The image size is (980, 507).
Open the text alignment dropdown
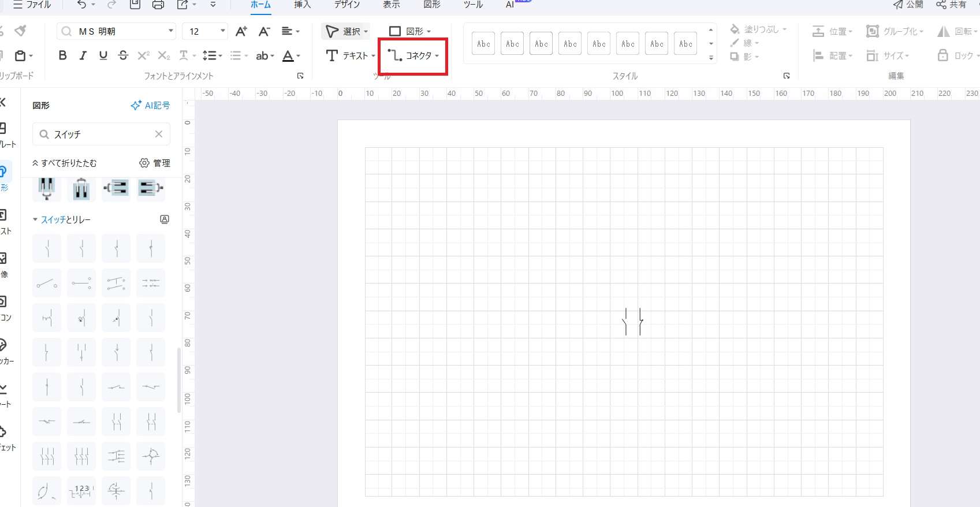pos(290,31)
